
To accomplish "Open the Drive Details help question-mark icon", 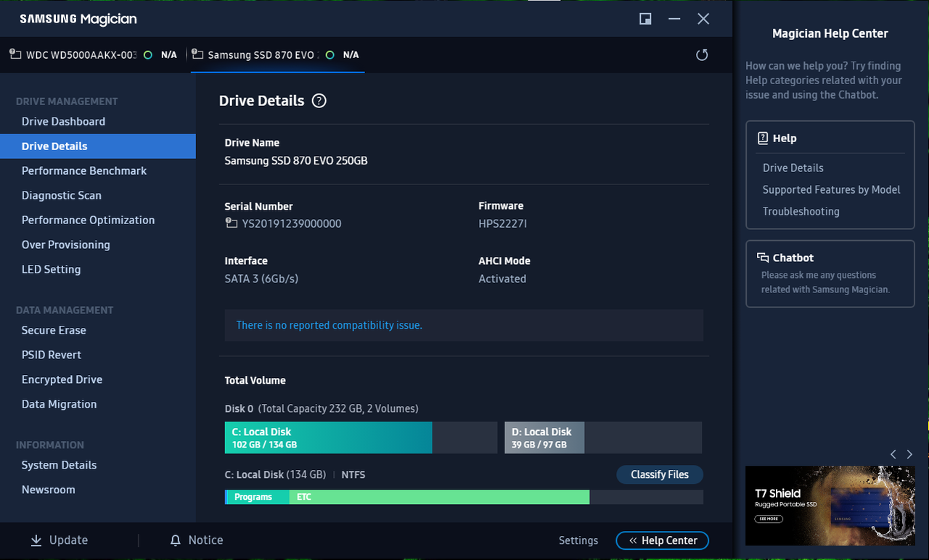I will [x=319, y=101].
